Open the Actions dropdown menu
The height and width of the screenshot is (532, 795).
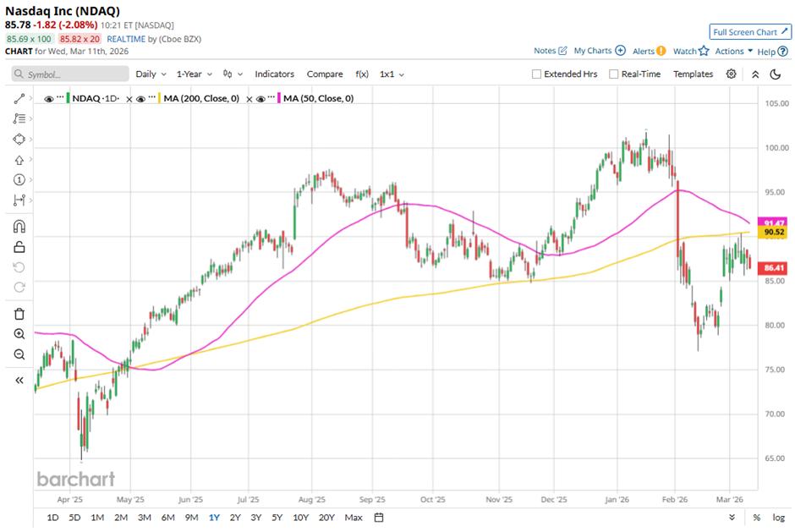[x=733, y=52]
